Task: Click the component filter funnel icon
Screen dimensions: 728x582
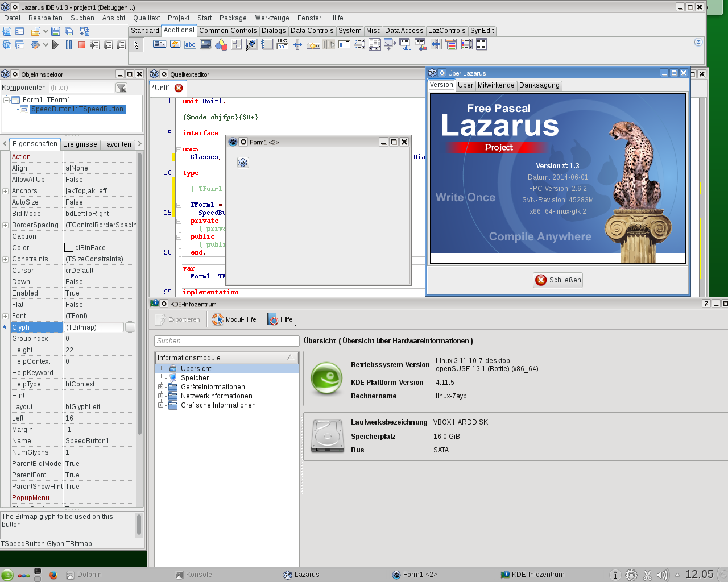Action: [x=121, y=88]
